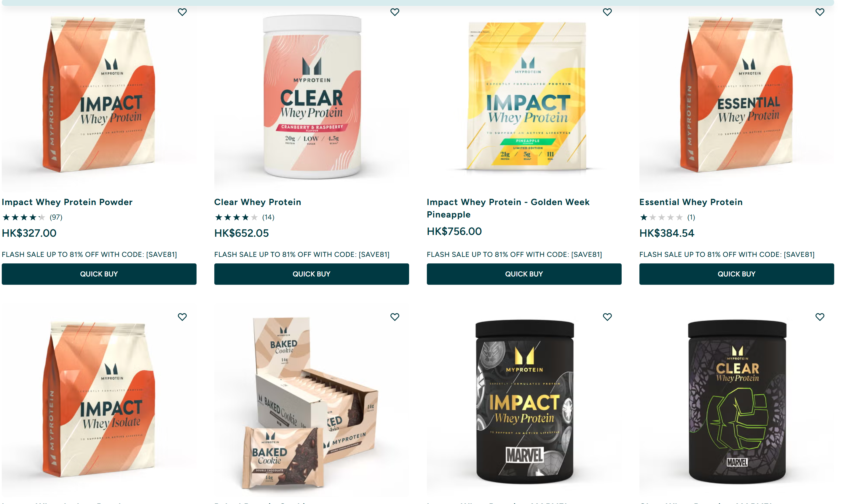The image size is (857, 504).
Task: Heart the Impact Whey Isolate product
Action: point(182,317)
